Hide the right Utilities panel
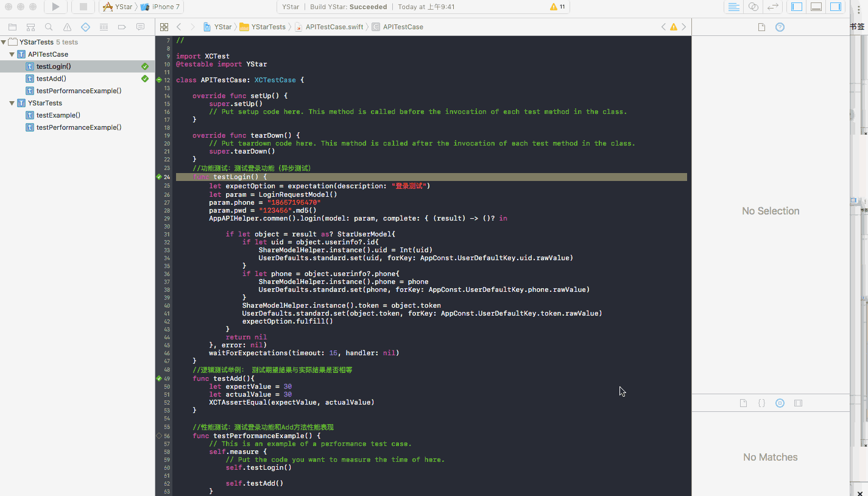The width and height of the screenshot is (868, 496). click(x=835, y=7)
